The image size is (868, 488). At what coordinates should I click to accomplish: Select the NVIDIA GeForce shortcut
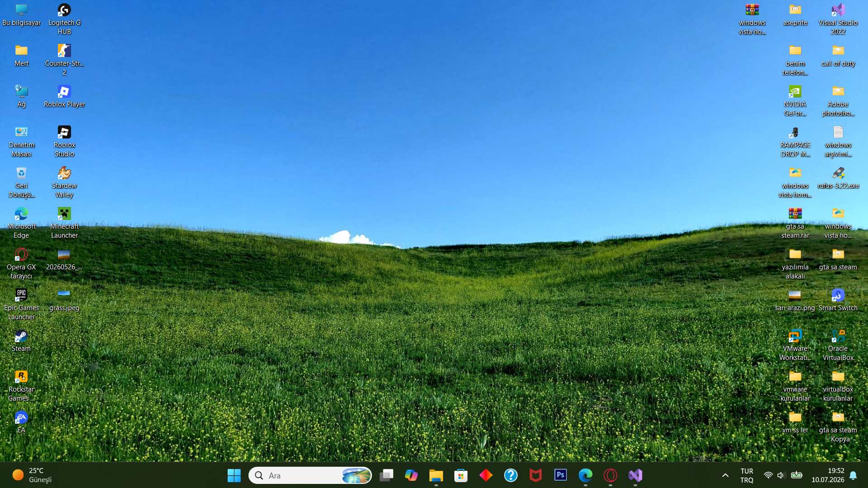[x=795, y=101]
